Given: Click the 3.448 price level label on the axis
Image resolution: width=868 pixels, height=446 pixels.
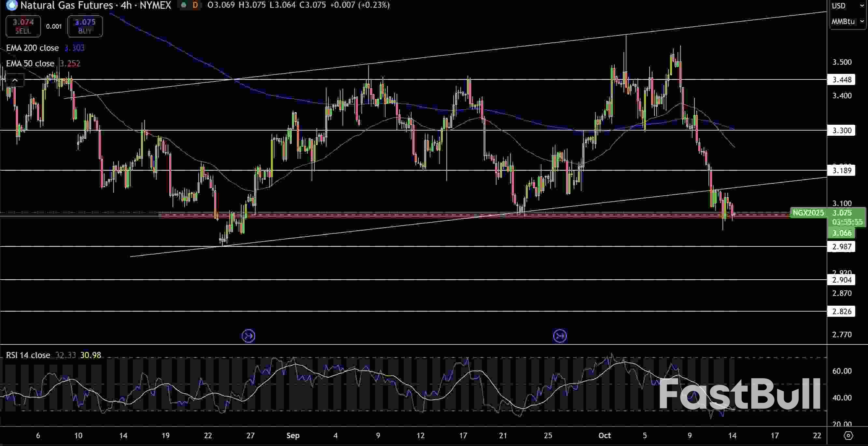Looking at the screenshot, I should [x=842, y=79].
